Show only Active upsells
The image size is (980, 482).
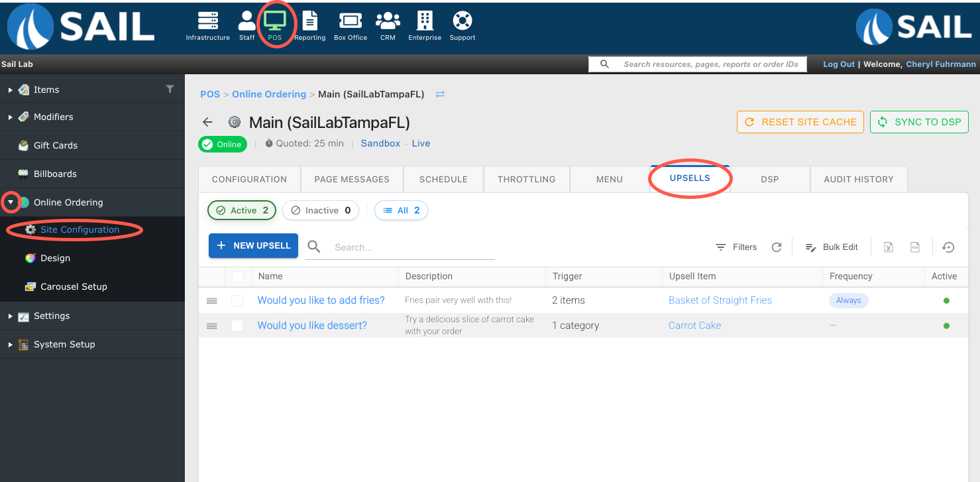pos(242,210)
